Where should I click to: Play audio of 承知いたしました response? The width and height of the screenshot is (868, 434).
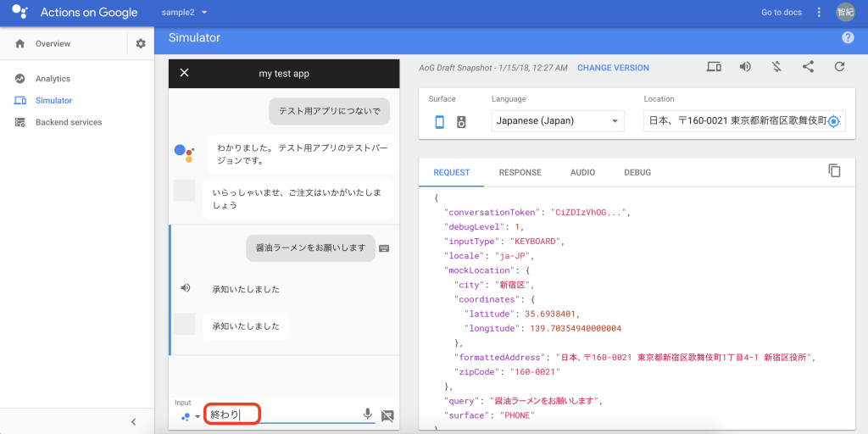point(186,288)
